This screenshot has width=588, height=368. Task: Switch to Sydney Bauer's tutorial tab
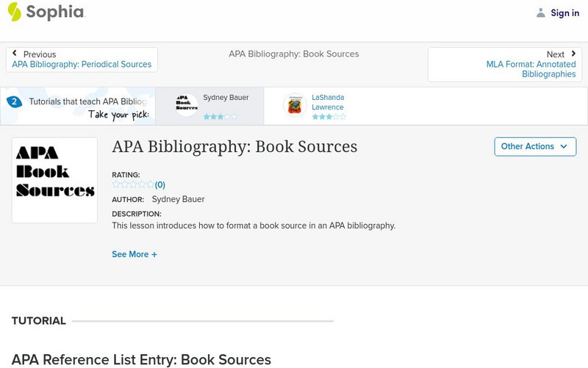click(x=226, y=98)
